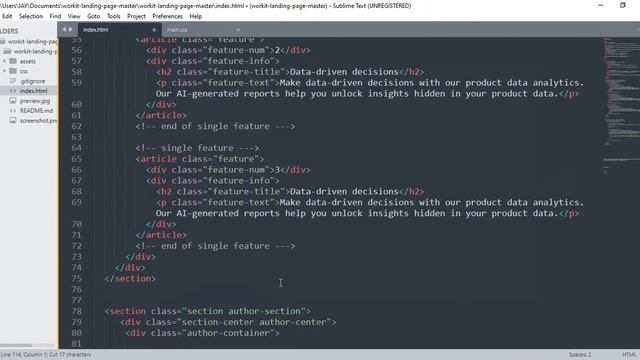Click the css folder icon
The width and height of the screenshot is (640, 360).
tap(13, 71)
